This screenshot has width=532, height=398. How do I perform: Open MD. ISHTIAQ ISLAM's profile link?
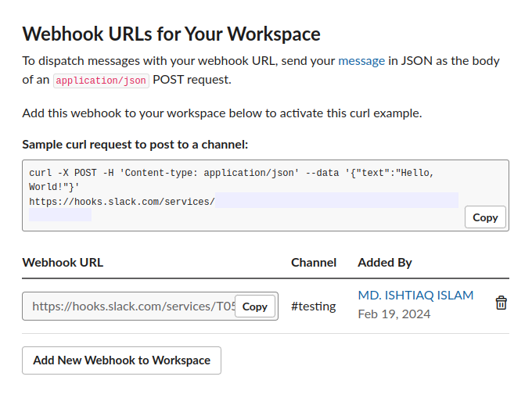tap(415, 295)
